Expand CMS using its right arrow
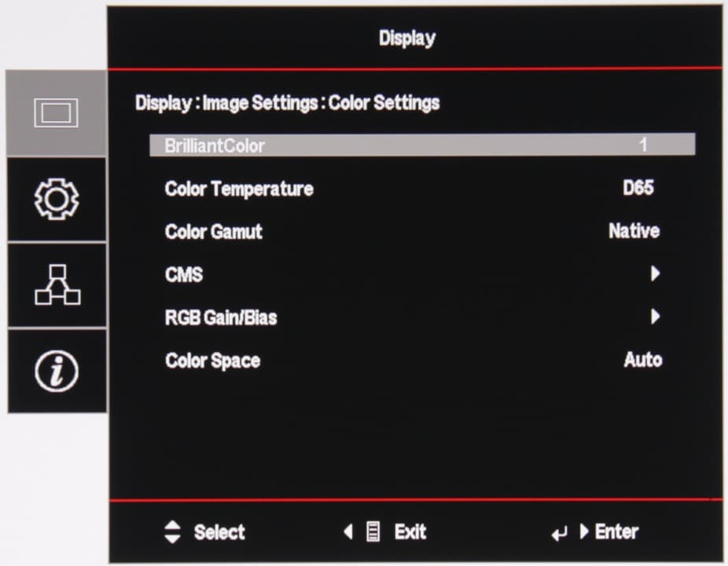 [655, 274]
